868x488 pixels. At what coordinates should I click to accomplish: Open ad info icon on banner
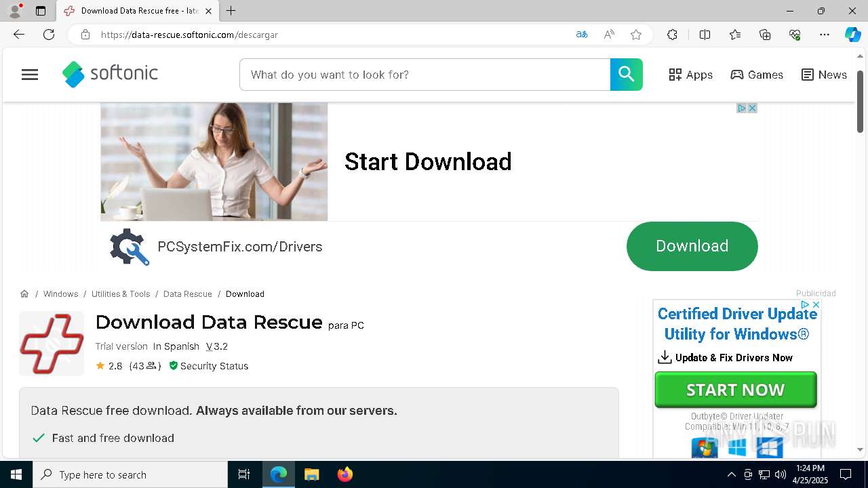pos(742,108)
